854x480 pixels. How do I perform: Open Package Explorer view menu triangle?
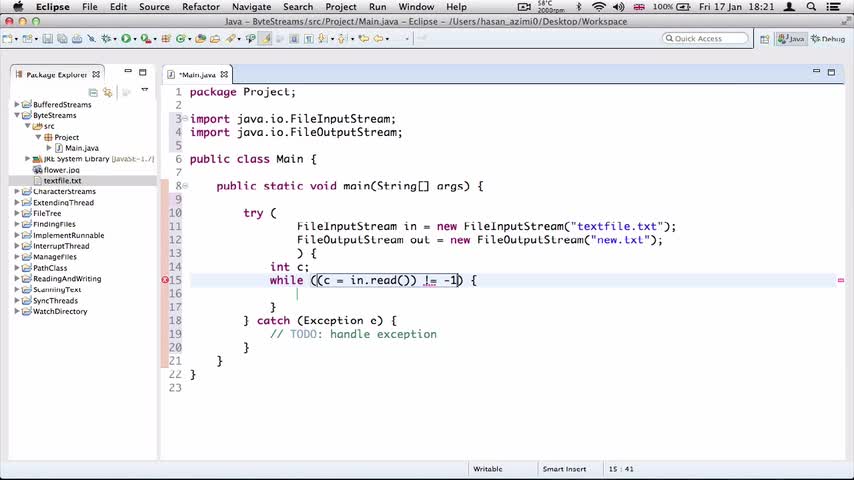pyautogui.click(x=144, y=90)
